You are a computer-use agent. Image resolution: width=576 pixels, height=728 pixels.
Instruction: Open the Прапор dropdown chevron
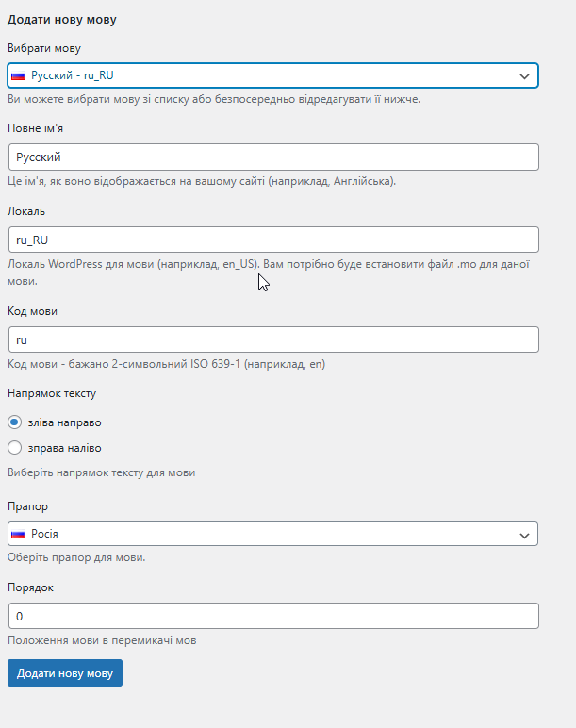coord(524,535)
